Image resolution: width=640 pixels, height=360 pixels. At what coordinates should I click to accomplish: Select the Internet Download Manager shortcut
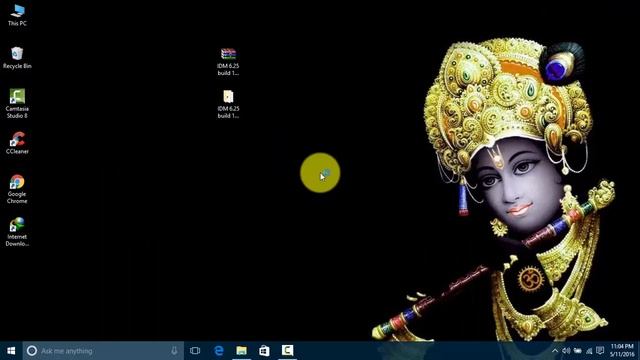tap(17, 232)
